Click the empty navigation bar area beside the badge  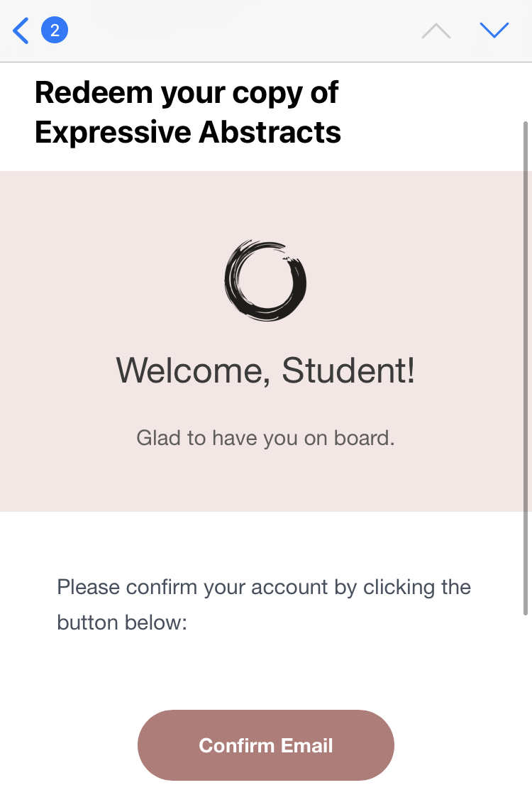[241, 31]
